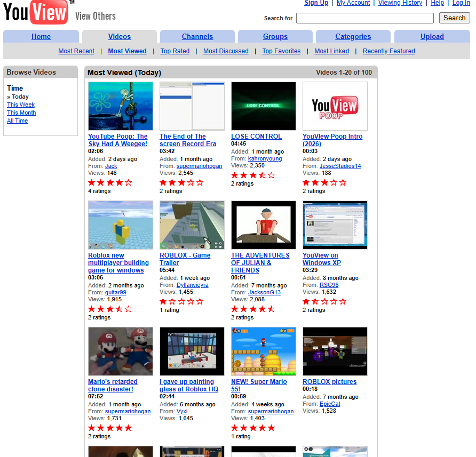This screenshot has width=476, height=457.
Task: Select Most Linked submenu link
Action: (x=331, y=51)
